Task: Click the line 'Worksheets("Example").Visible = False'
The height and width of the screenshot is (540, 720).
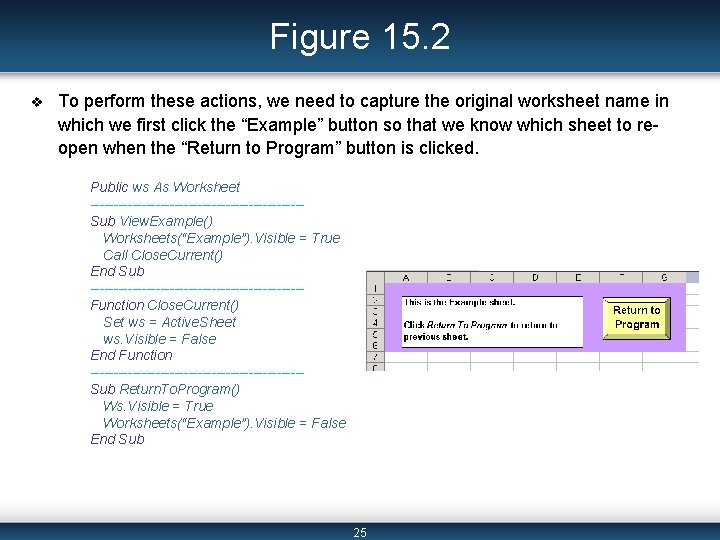Action: [x=224, y=423]
